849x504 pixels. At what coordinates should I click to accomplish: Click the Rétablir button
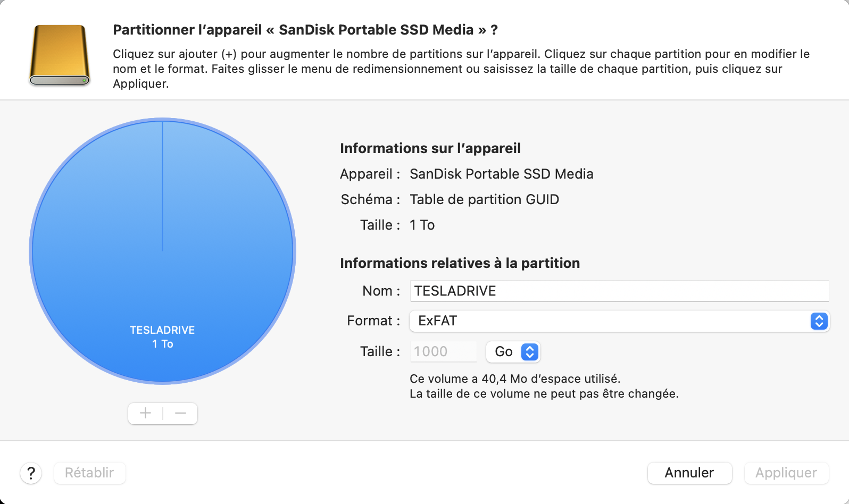[89, 473]
